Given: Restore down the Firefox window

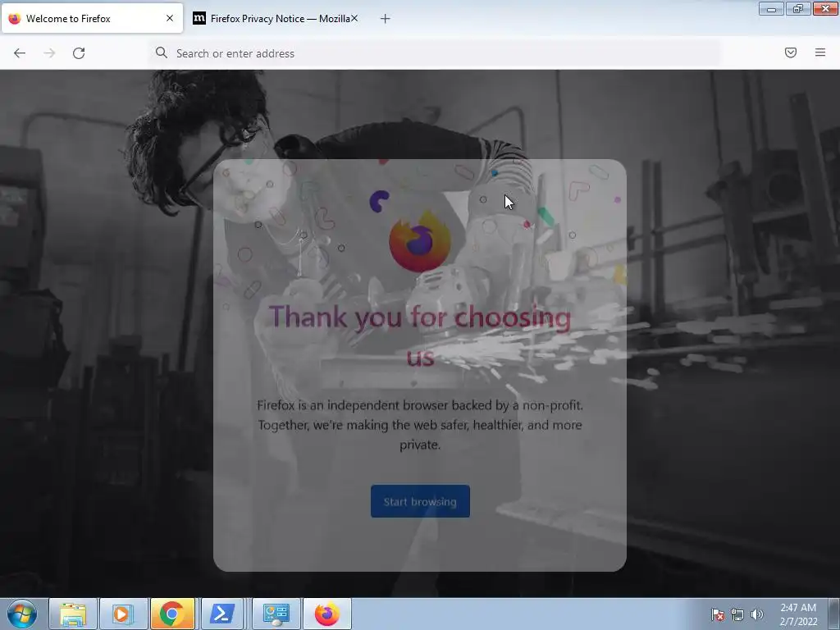Looking at the screenshot, I should 798,8.
